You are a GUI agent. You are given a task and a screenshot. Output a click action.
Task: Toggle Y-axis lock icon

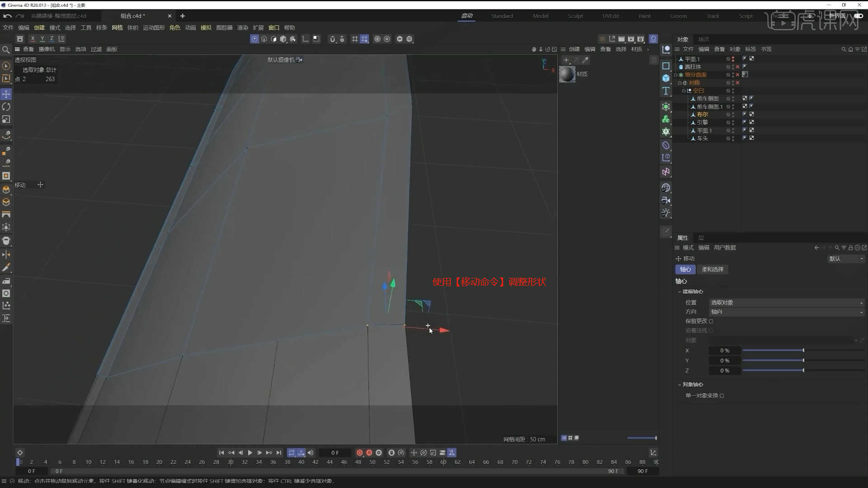tap(42, 39)
